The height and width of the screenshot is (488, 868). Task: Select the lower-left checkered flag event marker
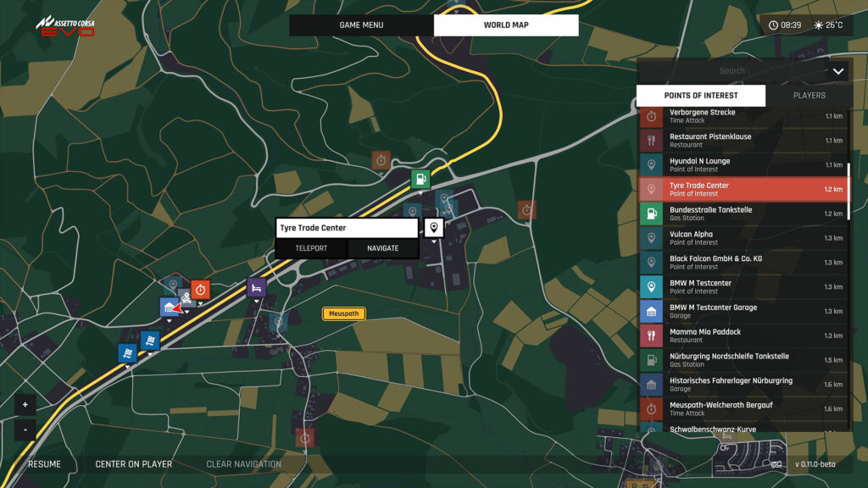pos(127,353)
